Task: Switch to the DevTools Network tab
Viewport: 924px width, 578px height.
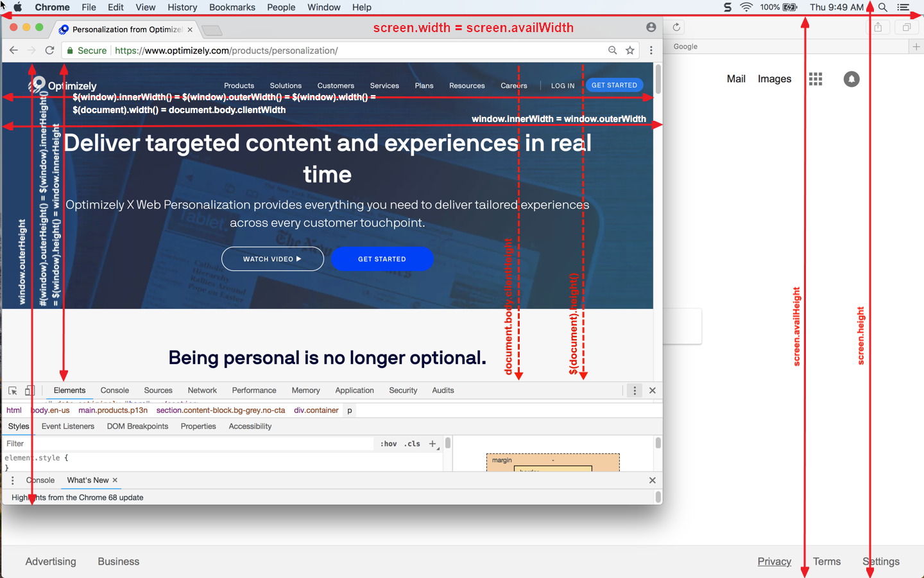Action: coord(202,390)
